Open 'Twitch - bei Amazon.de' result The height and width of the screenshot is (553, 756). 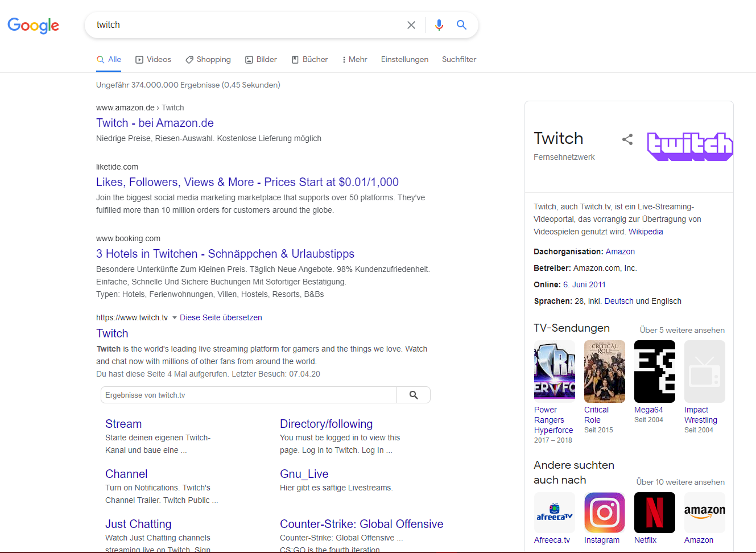[x=155, y=123]
